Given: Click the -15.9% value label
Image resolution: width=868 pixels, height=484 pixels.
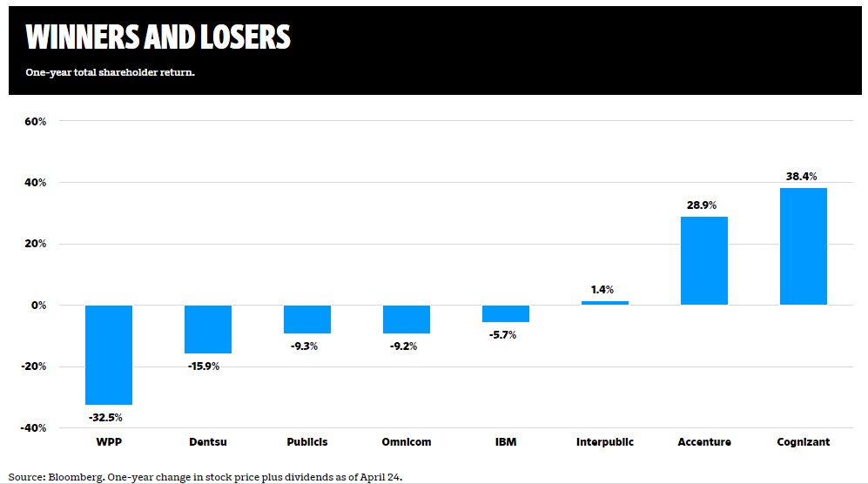Looking at the screenshot, I should point(204,366).
